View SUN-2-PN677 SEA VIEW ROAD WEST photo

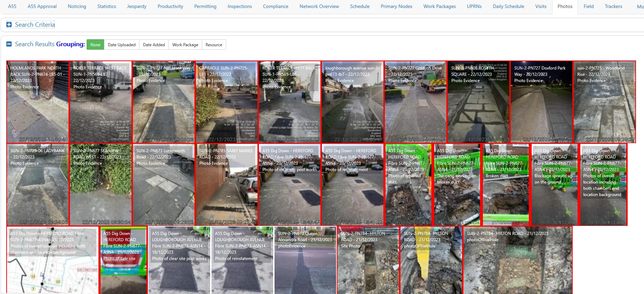click(101, 185)
